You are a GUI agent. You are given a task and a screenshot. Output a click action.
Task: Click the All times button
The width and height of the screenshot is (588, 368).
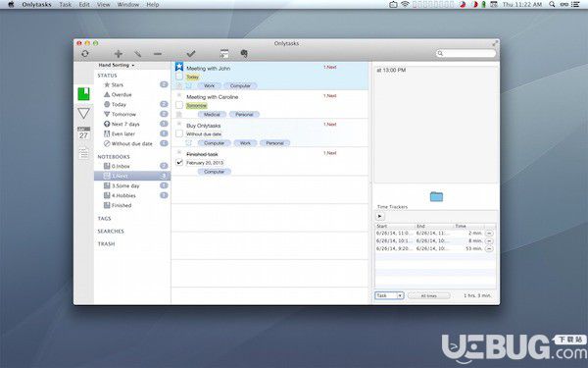tap(429, 296)
